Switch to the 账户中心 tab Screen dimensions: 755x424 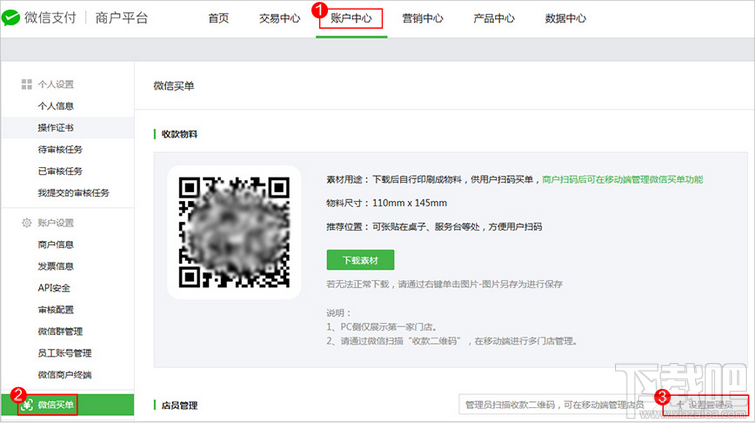click(x=351, y=18)
